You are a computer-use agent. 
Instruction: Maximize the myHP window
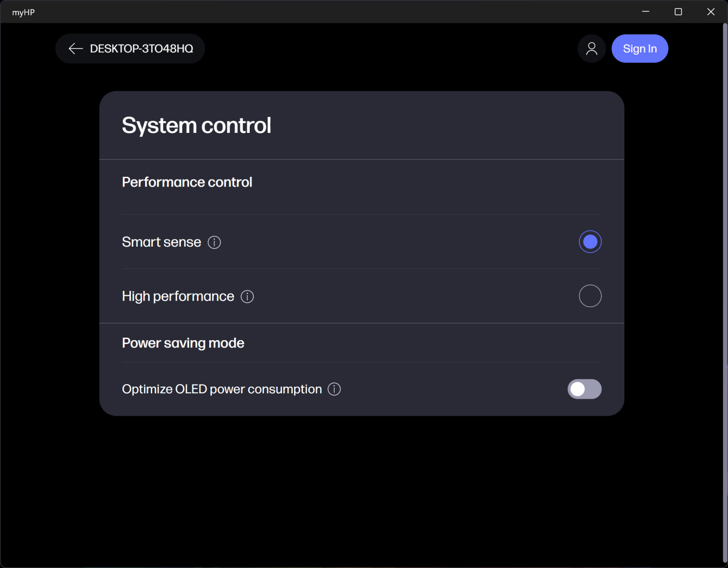pyautogui.click(x=678, y=12)
